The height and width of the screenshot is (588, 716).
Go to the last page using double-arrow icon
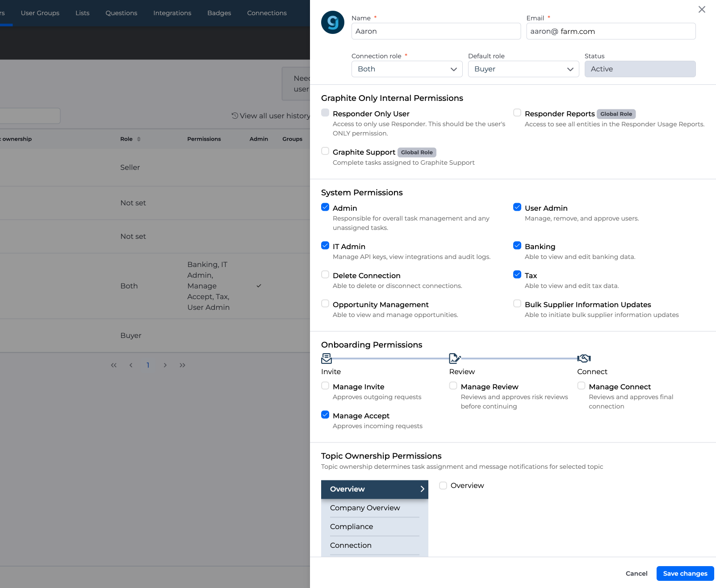pos(182,365)
